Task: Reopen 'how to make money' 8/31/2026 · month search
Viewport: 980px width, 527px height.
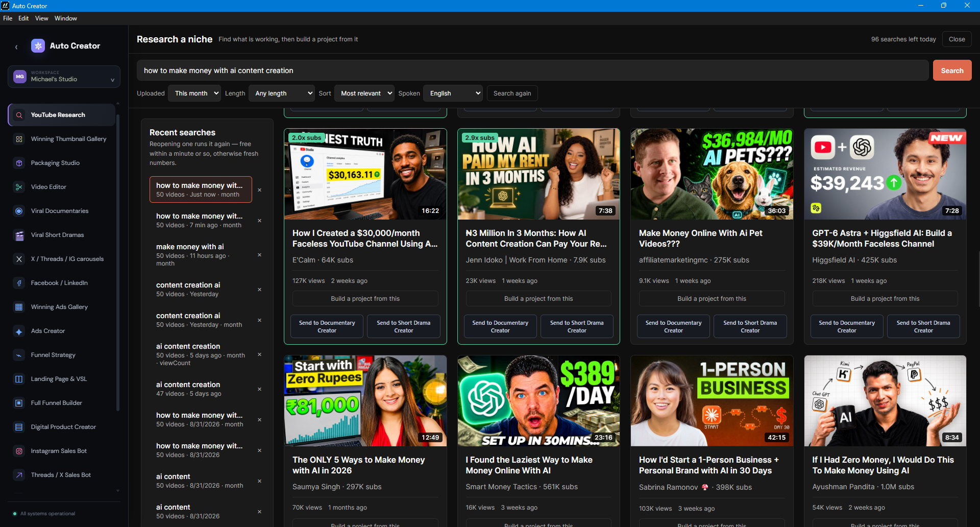Action: click(x=201, y=419)
